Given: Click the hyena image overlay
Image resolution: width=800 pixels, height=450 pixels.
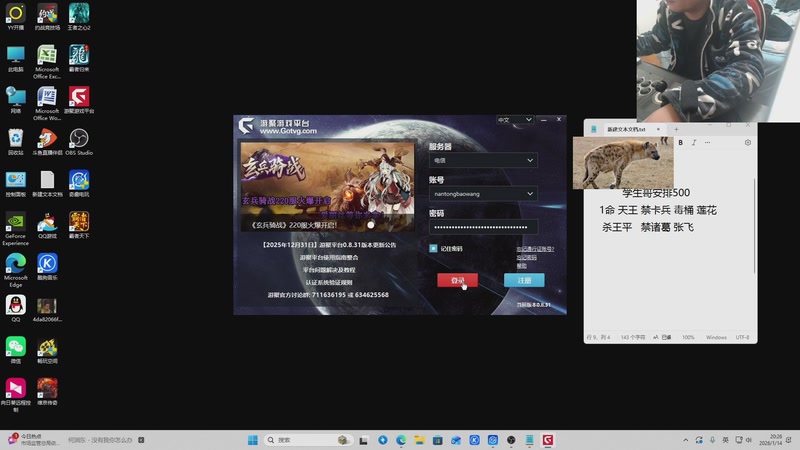Looking at the screenshot, I should [x=623, y=163].
